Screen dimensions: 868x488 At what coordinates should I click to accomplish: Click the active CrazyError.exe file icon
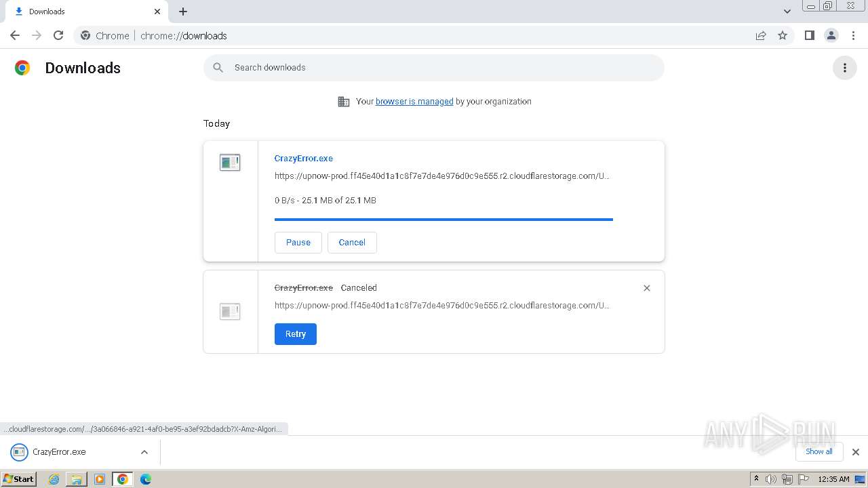tap(230, 163)
